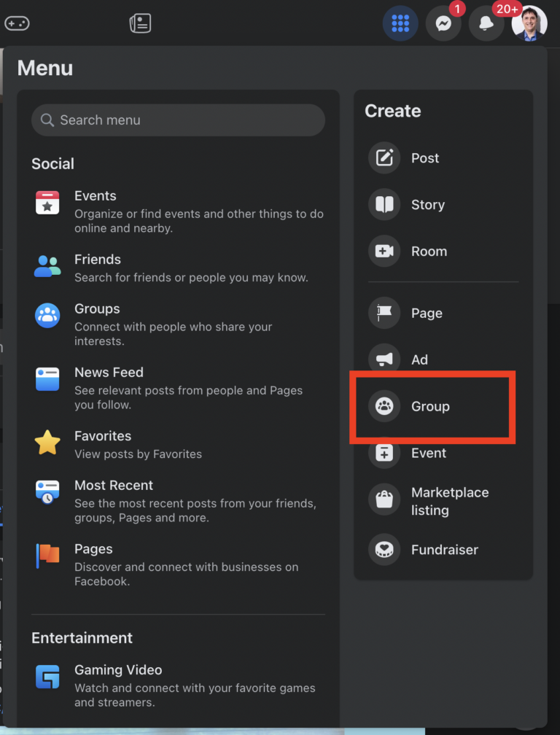Screen dimensions: 560x735
Task: Browse Pages to discover businesses
Action: click(x=47, y=556)
